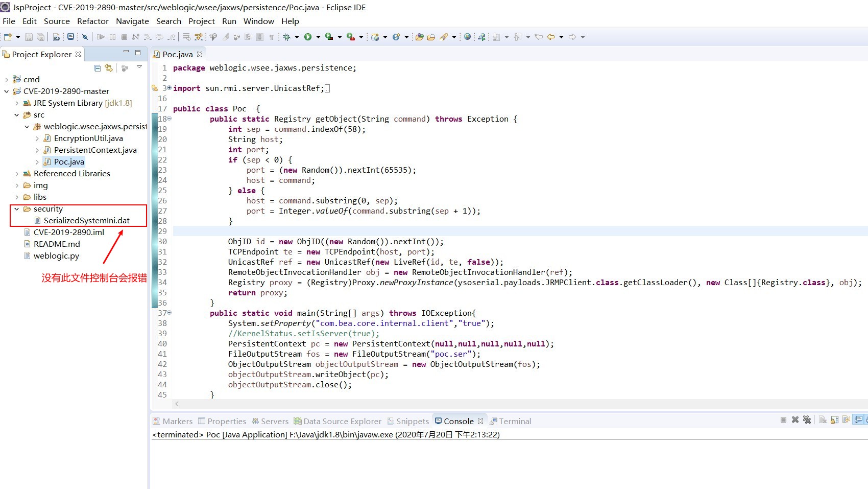Click the Save All toolbar icon
This screenshot has width=868, height=489.
tap(40, 37)
